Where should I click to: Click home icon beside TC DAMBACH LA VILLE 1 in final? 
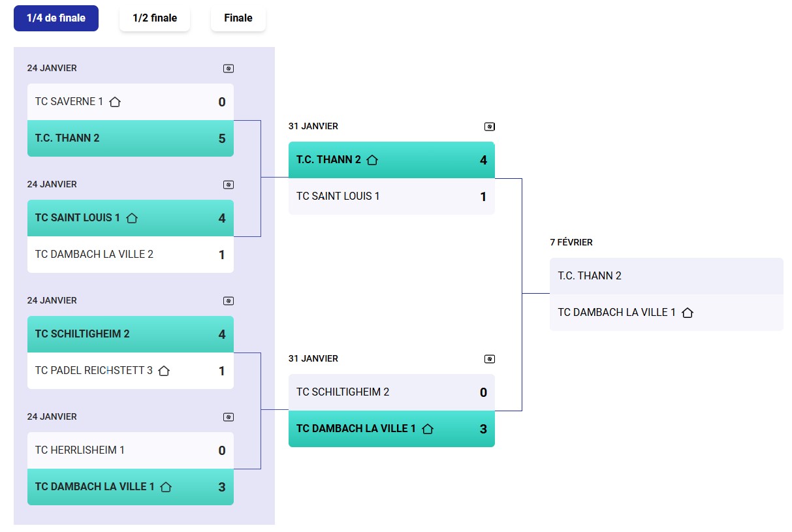687,313
